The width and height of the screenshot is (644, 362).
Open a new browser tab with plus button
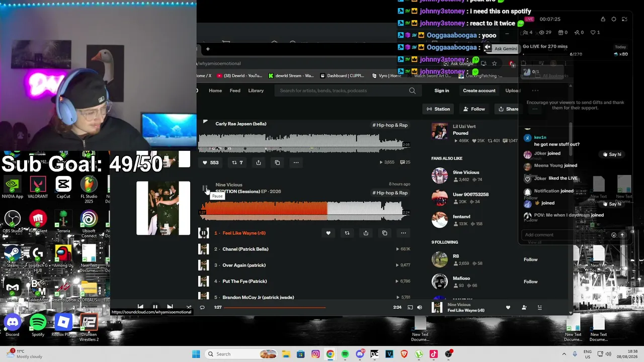tap(208, 49)
